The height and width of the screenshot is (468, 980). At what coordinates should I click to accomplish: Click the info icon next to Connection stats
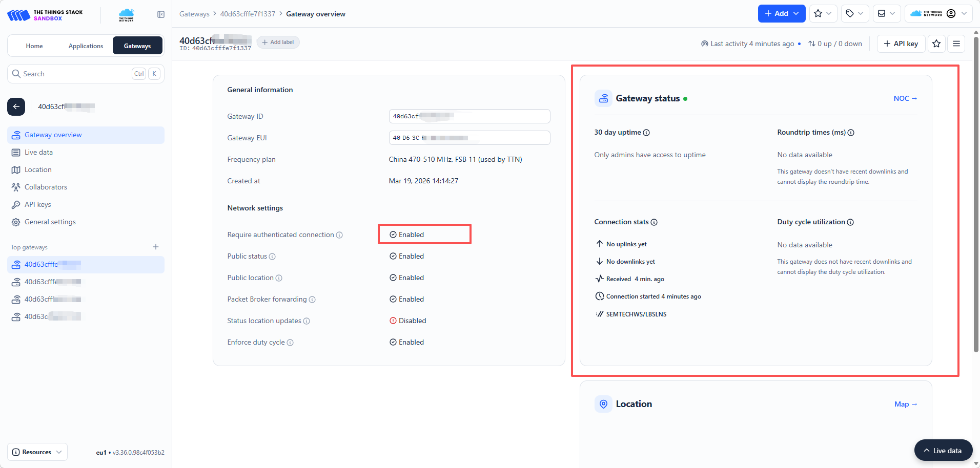point(654,222)
